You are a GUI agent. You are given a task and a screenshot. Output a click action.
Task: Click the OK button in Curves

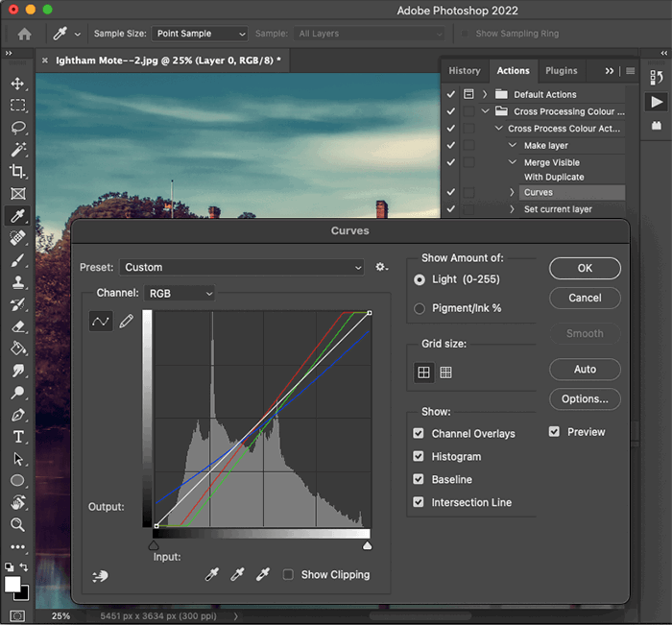point(585,269)
